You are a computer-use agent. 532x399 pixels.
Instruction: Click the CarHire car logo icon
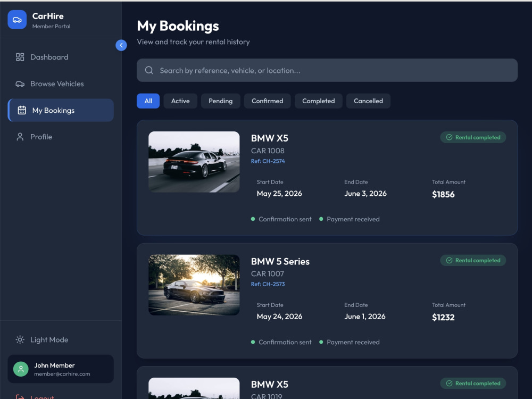pos(17,20)
